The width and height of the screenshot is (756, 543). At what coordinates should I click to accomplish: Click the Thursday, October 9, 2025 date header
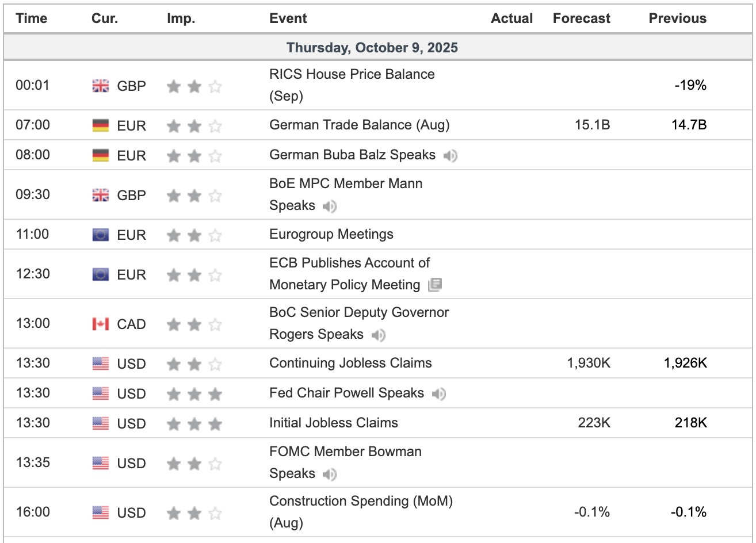(x=373, y=47)
